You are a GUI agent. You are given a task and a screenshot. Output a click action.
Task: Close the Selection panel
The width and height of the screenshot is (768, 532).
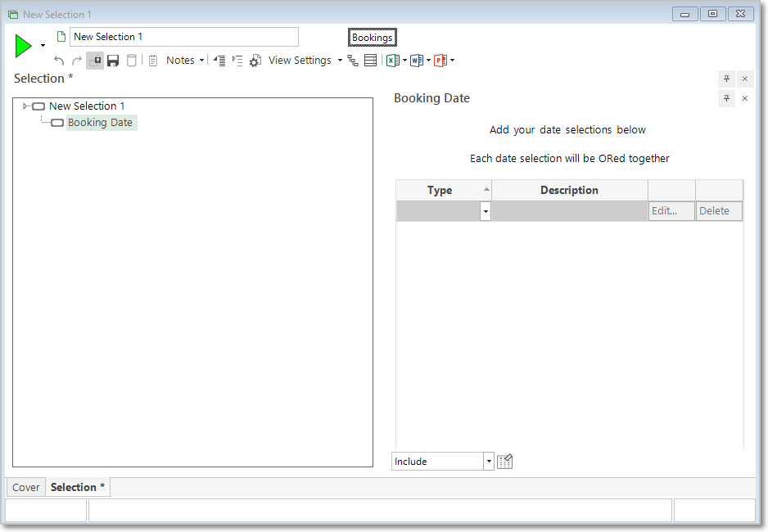(745, 79)
